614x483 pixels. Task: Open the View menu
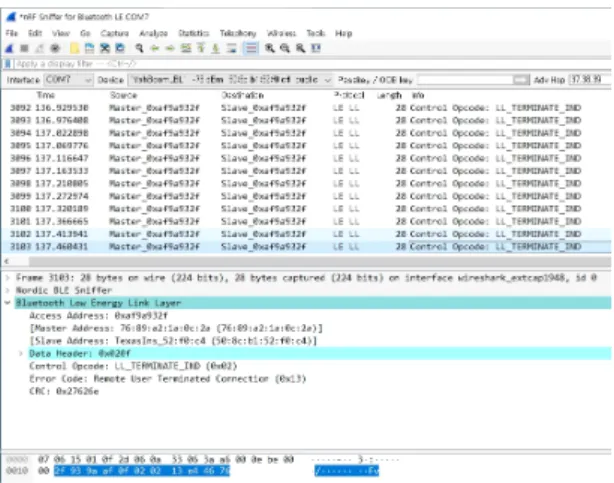click(x=61, y=33)
